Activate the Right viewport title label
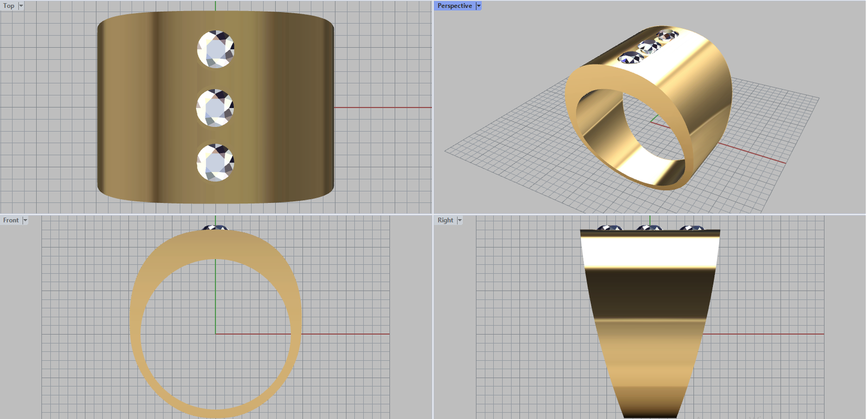868x419 pixels. click(445, 220)
